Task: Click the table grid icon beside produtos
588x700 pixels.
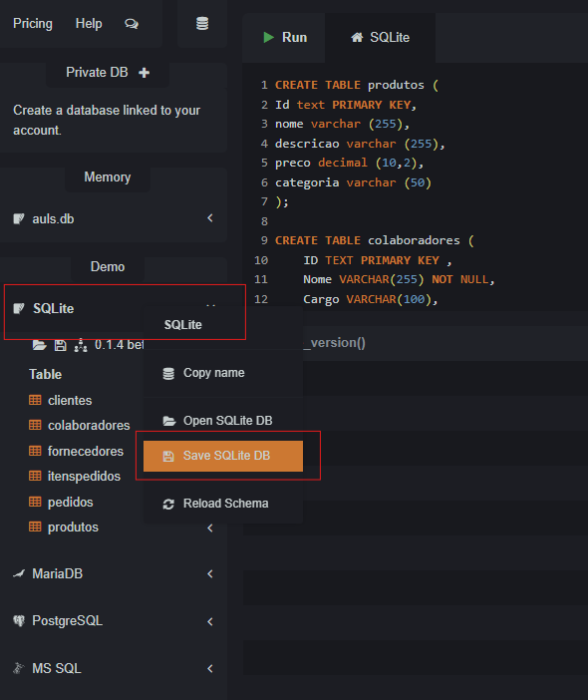Action: (x=35, y=526)
